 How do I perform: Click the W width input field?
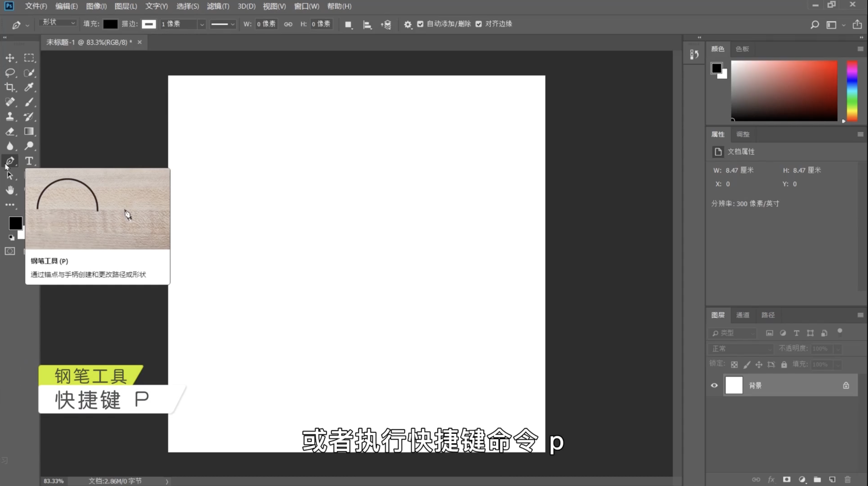[266, 24]
